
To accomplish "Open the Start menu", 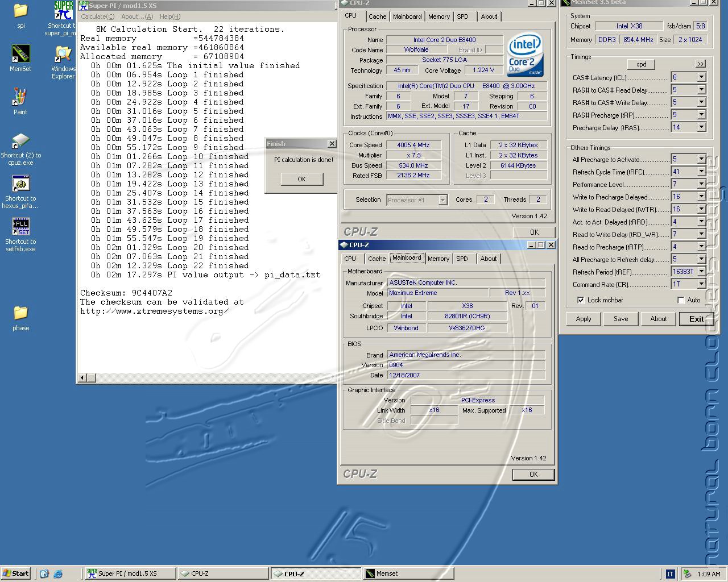I will pyautogui.click(x=16, y=573).
